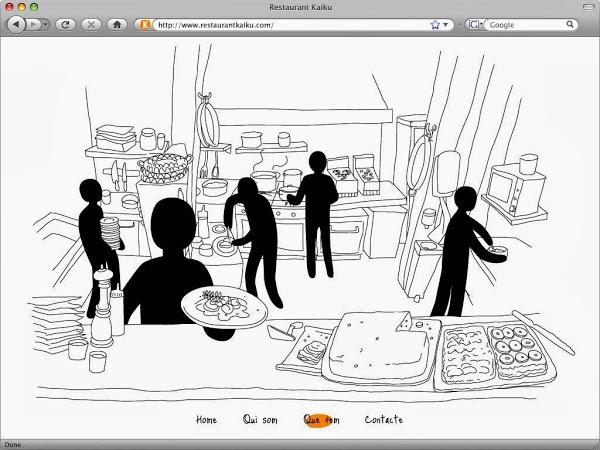The height and width of the screenshot is (450, 600).
Task: Click the search magnifying glass icon
Action: pos(570,24)
